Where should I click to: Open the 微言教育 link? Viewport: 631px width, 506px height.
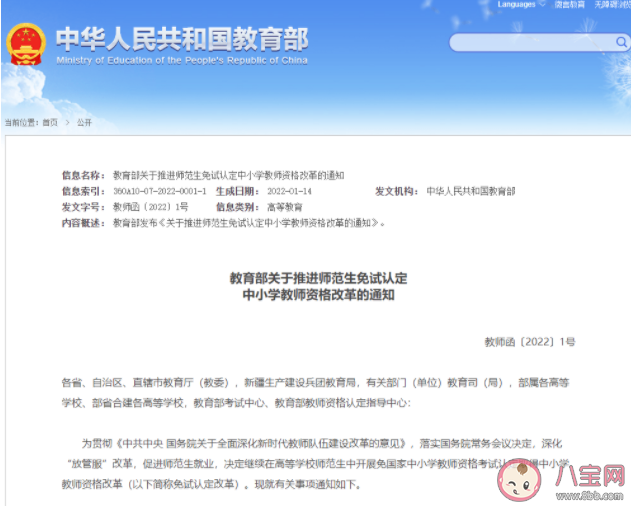pos(569,4)
